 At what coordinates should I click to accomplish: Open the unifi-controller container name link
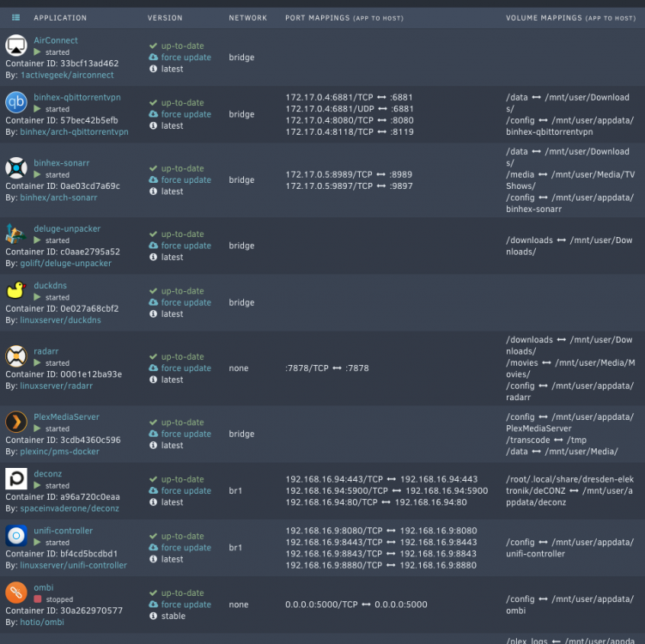(64, 531)
